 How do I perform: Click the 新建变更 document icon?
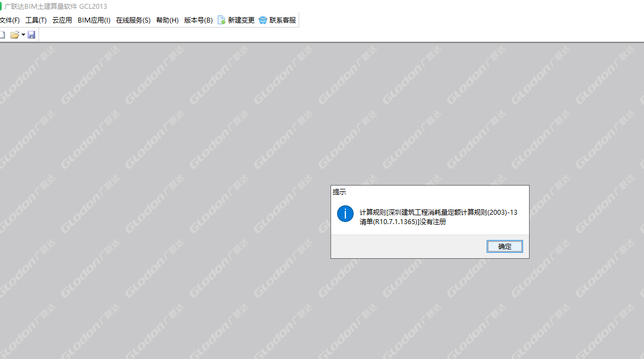[222, 20]
